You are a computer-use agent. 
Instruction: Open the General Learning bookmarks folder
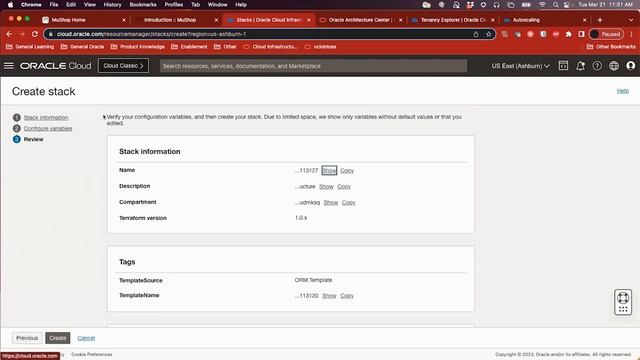point(30,47)
